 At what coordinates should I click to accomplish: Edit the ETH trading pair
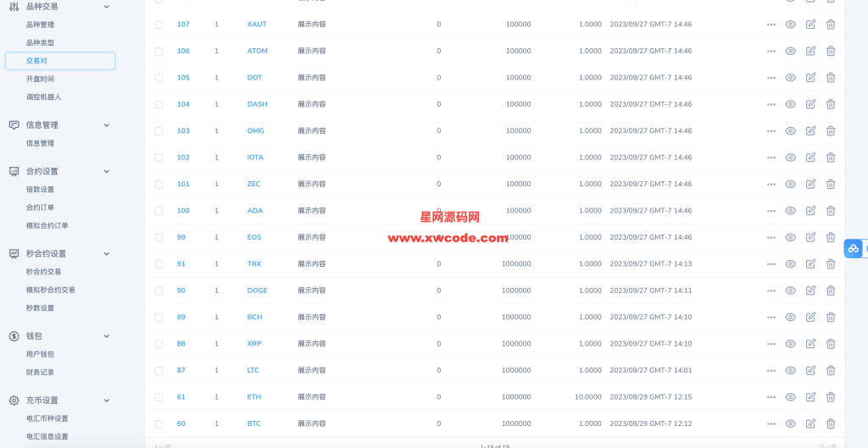click(810, 397)
